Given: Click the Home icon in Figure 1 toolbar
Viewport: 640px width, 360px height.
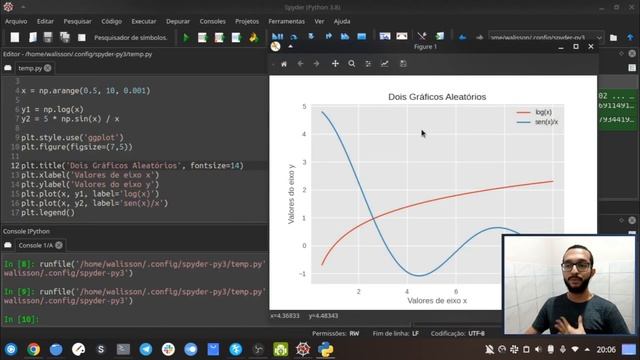Looking at the screenshot, I should 284,64.
